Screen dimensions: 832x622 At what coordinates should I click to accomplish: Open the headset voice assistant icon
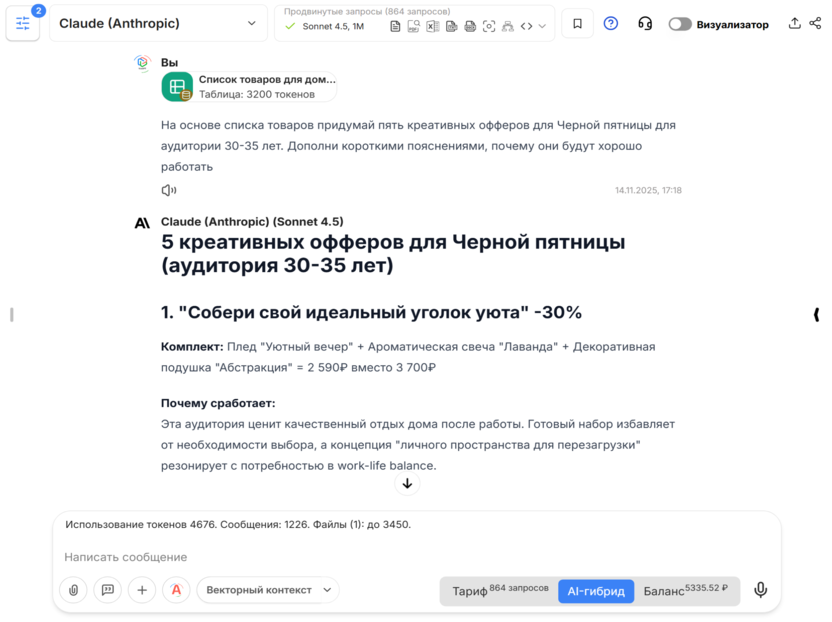point(645,24)
